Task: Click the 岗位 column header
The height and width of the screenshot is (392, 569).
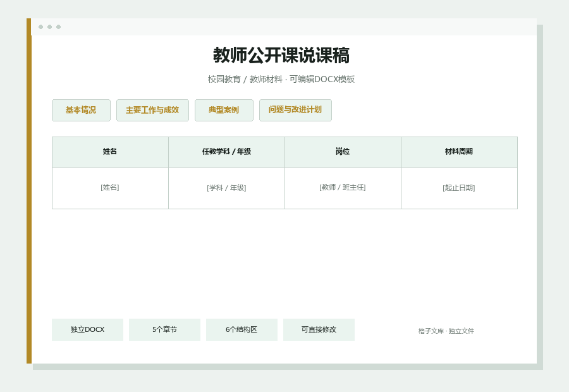Action: pos(343,152)
